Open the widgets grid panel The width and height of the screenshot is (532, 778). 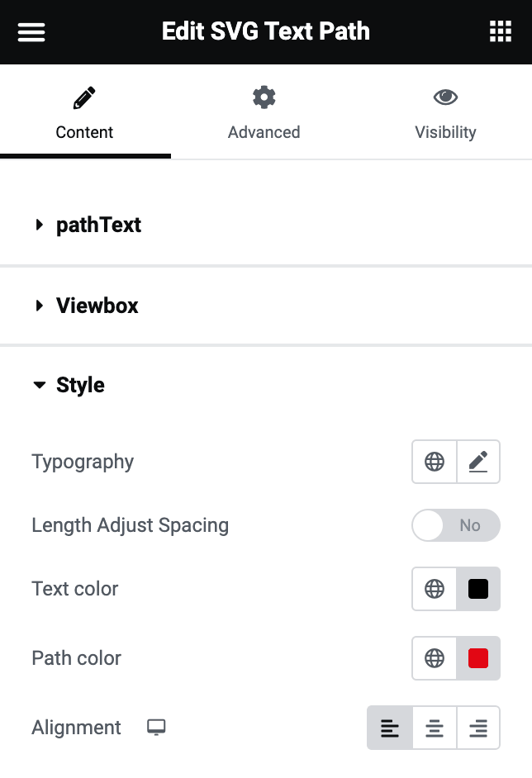[x=501, y=32]
